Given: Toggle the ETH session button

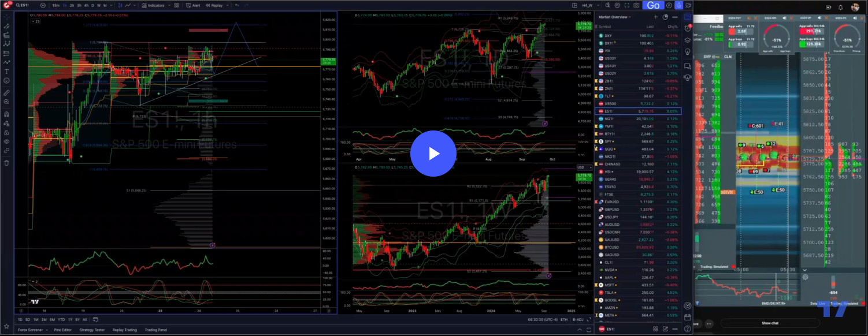Looking at the screenshot, I should [564, 320].
